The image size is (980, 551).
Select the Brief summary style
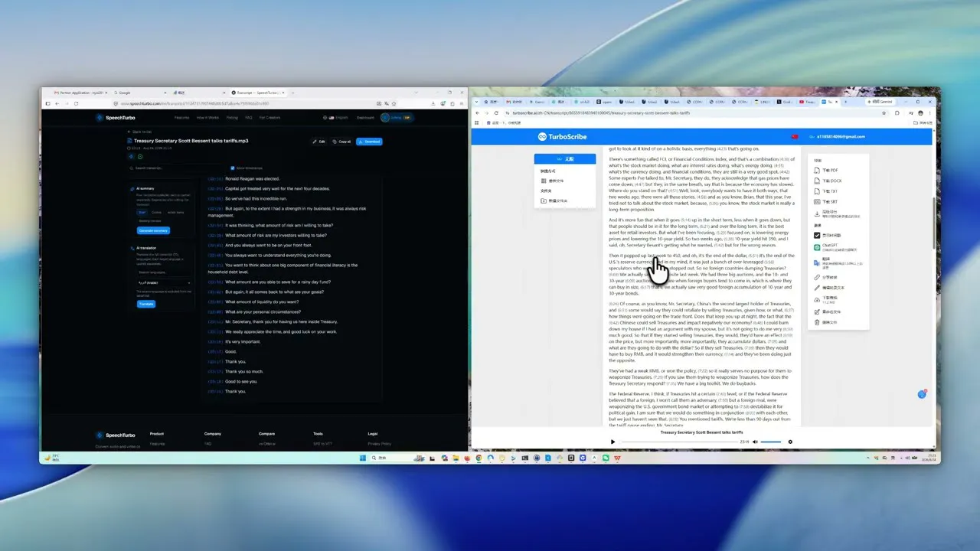pyautogui.click(x=142, y=212)
